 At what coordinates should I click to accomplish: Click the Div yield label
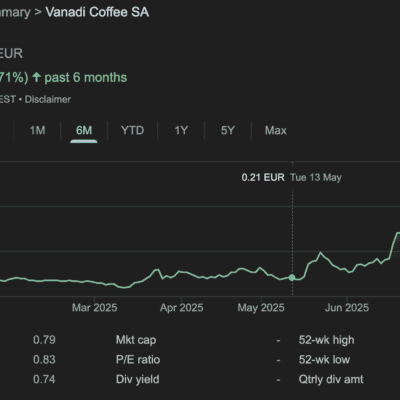click(137, 380)
